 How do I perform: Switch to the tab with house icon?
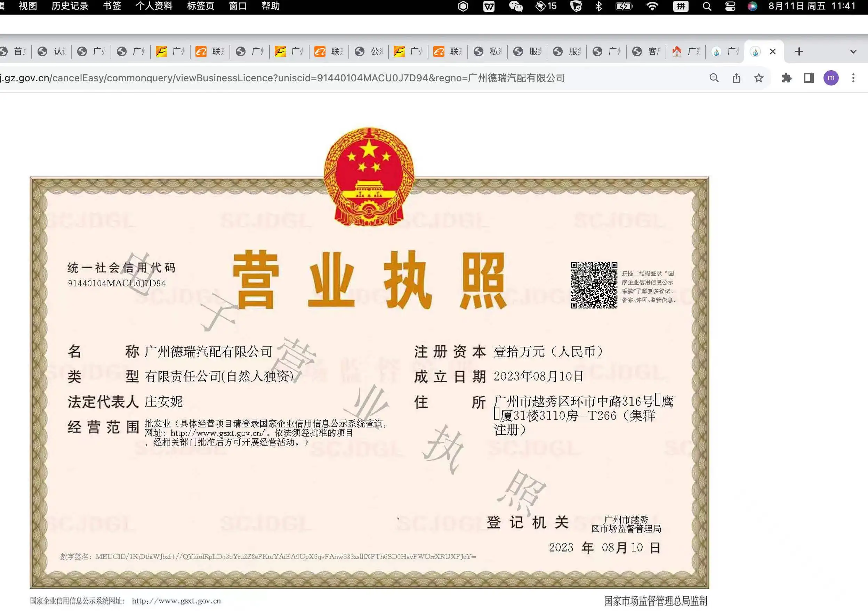tap(686, 52)
